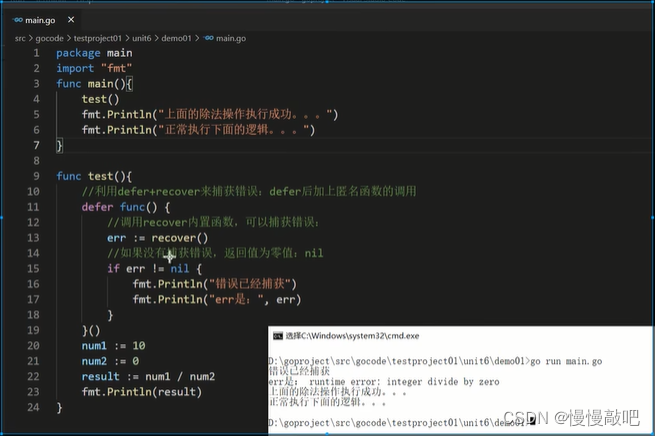
Task: Click the Go file icon on main.go tab
Action: (18, 20)
